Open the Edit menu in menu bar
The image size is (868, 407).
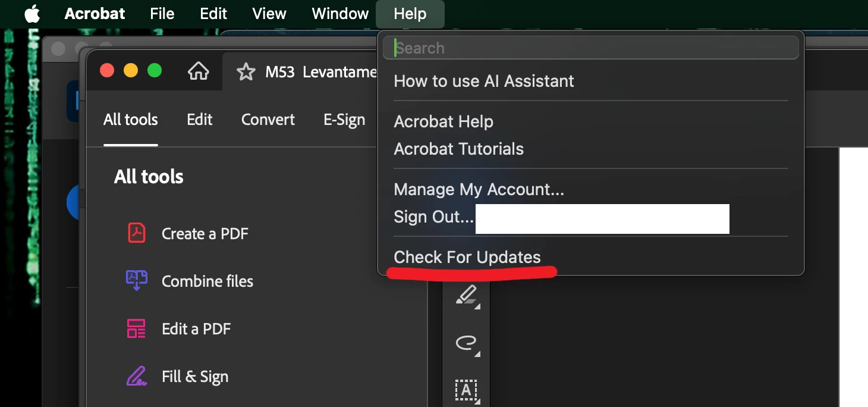coord(213,14)
